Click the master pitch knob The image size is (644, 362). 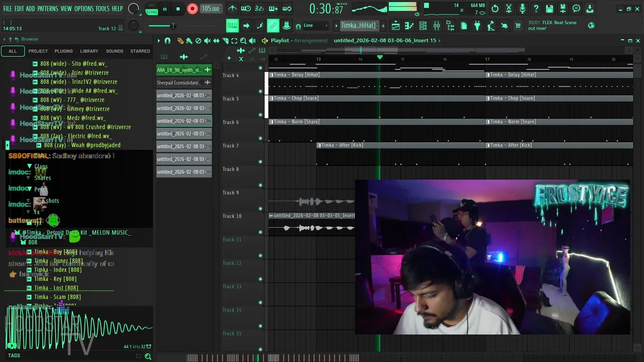[x=133, y=26]
